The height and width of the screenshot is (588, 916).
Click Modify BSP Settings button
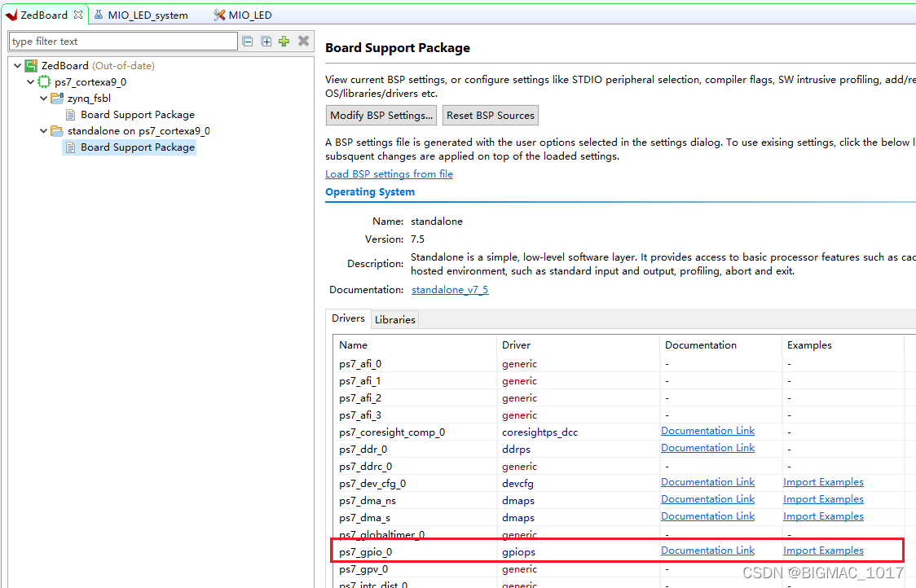click(x=381, y=115)
